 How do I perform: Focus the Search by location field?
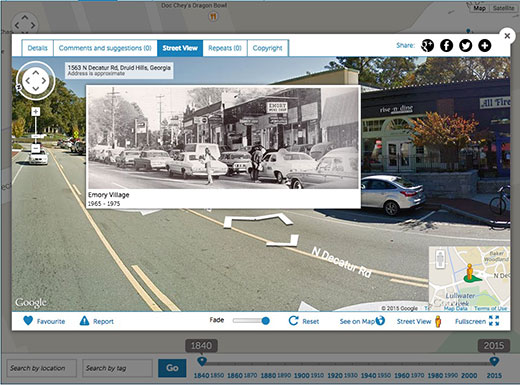(x=42, y=368)
